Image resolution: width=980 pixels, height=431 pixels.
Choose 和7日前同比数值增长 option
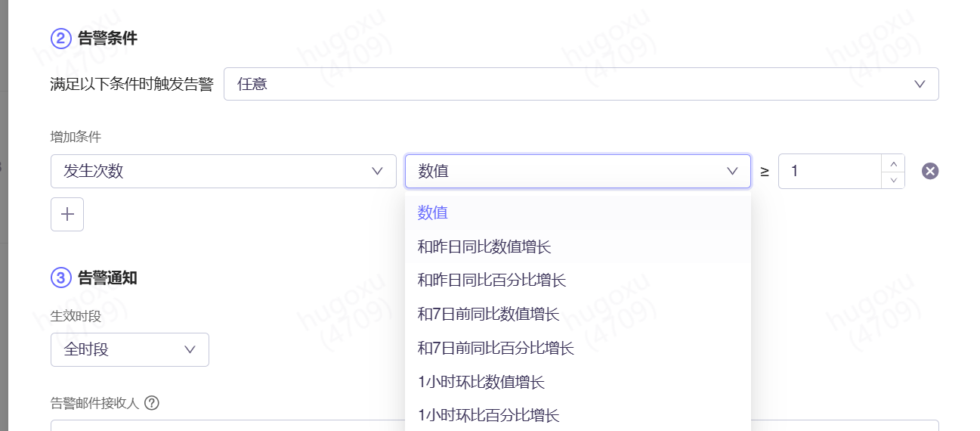coord(578,314)
